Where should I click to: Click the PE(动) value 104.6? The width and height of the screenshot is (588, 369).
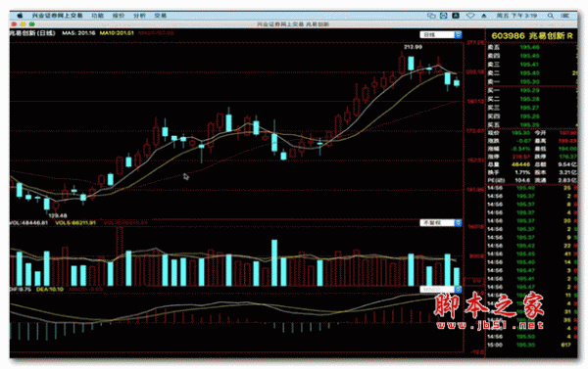522,180
